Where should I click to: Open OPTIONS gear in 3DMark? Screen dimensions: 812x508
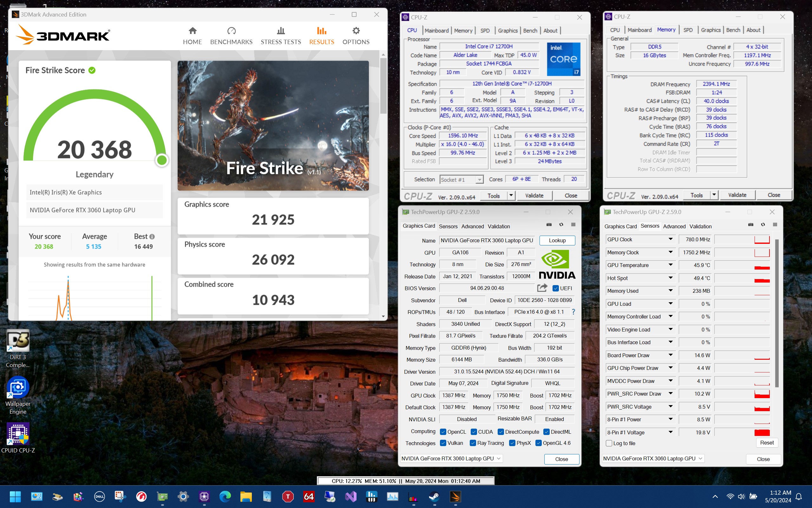point(356,36)
